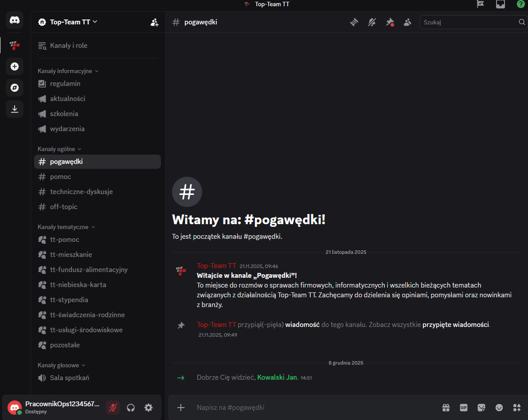Image resolution: width=528 pixels, height=420 pixels.
Task: Click PracownikOps username in user panel
Action: pyautogui.click(x=63, y=404)
